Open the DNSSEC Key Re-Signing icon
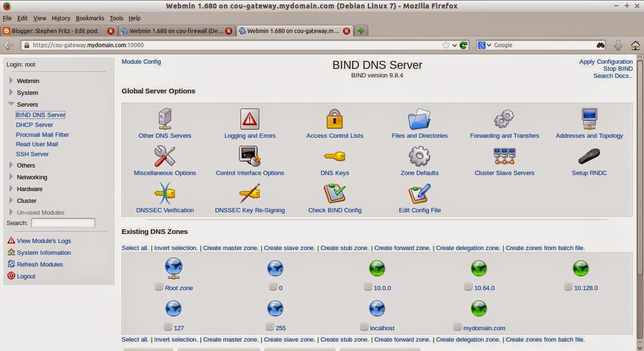This screenshot has width=644, height=351. 250,193
